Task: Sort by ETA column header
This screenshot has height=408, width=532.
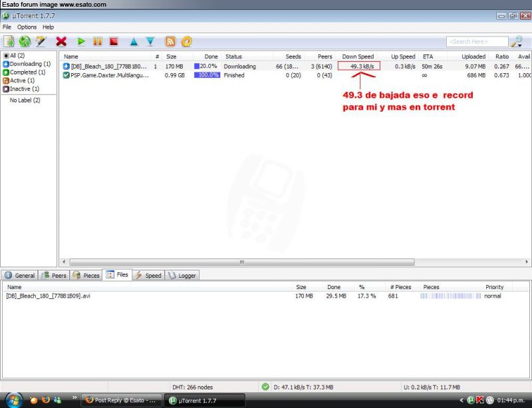Action: coord(434,56)
